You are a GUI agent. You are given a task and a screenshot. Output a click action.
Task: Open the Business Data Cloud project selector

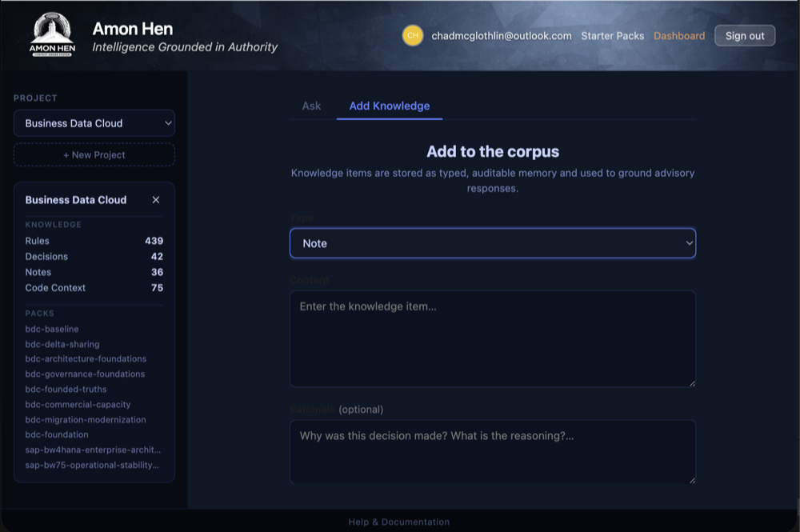[x=94, y=123]
